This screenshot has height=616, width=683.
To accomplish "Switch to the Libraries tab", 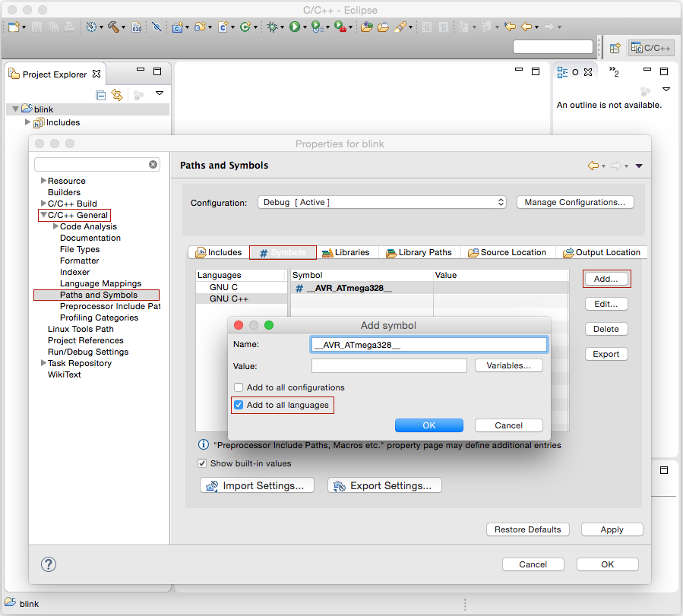I will point(346,252).
